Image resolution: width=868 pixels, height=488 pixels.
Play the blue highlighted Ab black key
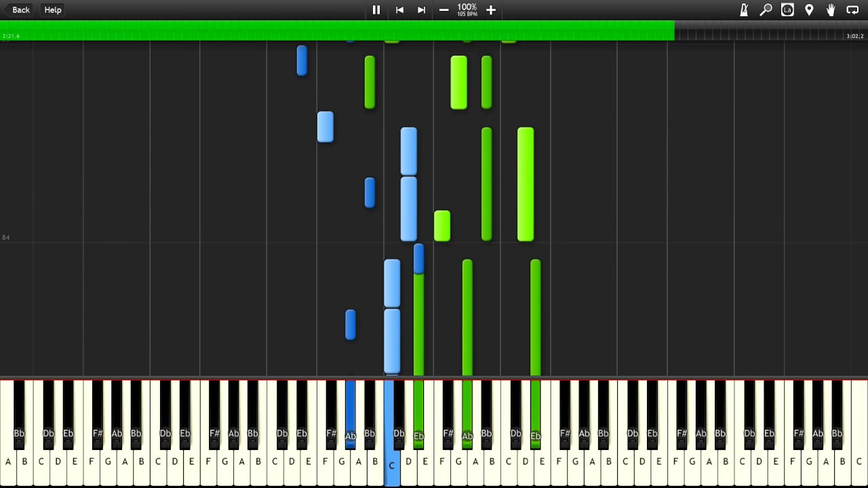coord(350,413)
